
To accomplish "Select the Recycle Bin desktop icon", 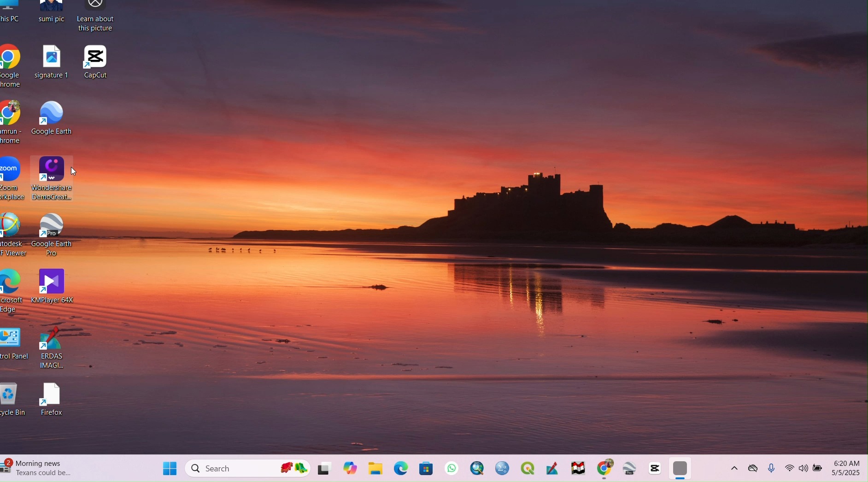I will (13, 400).
